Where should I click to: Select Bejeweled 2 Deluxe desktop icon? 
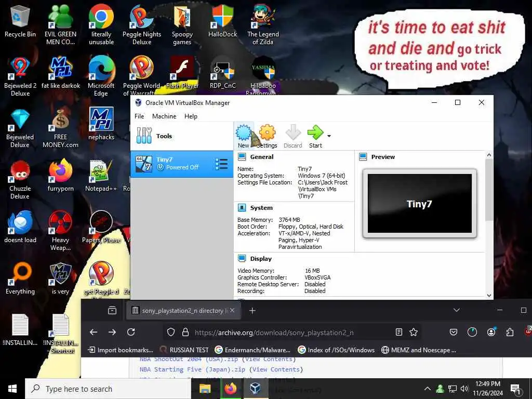pyautogui.click(x=20, y=76)
